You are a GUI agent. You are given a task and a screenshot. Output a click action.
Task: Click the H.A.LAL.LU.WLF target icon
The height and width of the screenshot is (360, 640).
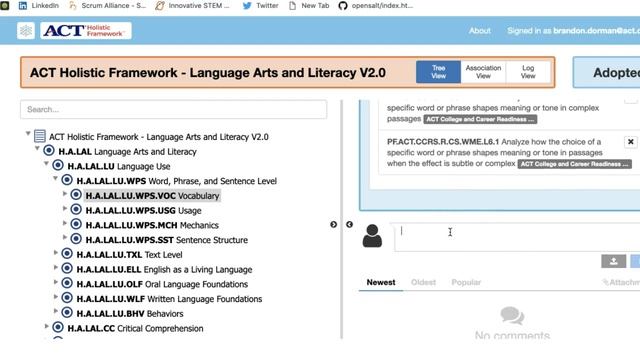(x=67, y=298)
